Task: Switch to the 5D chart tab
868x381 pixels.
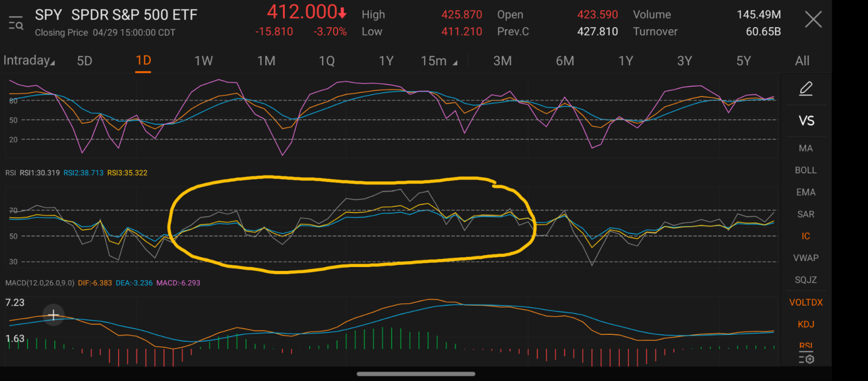Action: pos(85,61)
